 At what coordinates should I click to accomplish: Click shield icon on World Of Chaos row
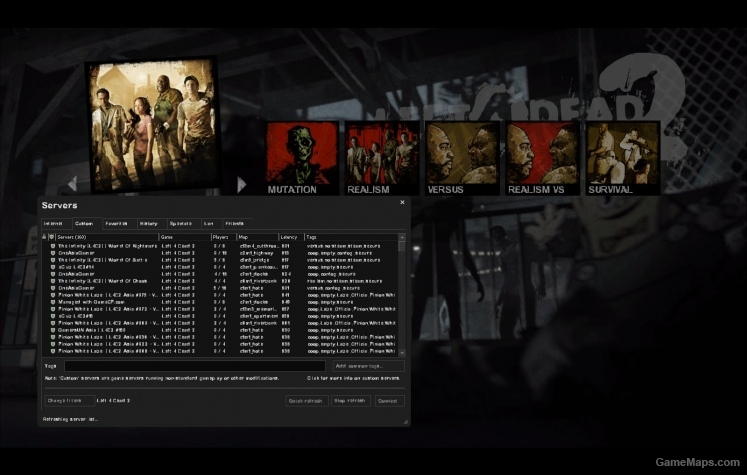(x=53, y=281)
